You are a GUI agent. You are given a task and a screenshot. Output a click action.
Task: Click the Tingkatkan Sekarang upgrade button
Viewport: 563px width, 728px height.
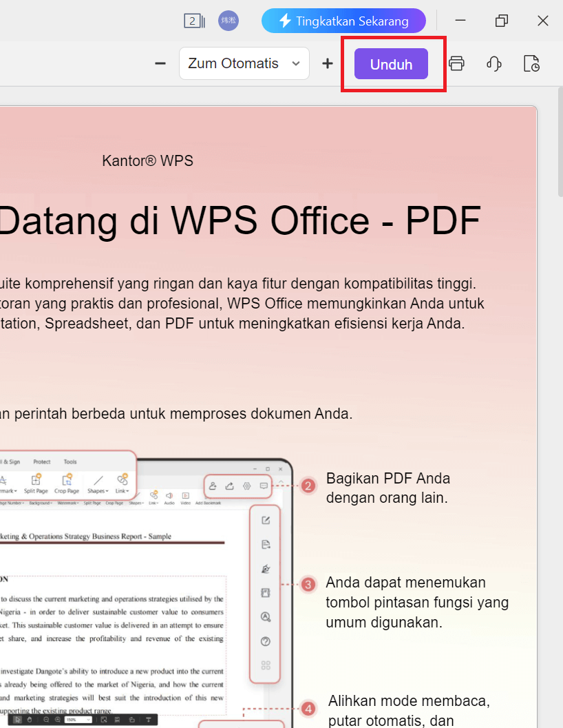point(343,21)
